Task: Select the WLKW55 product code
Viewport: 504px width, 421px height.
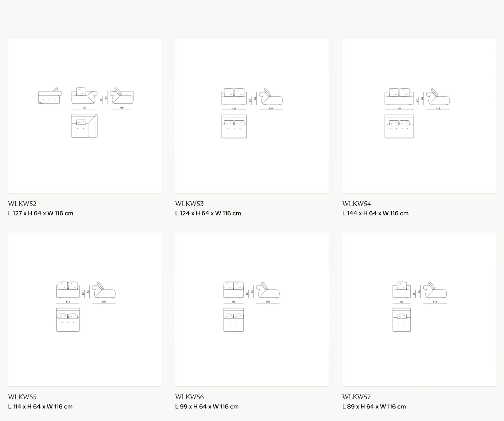Action: (x=22, y=397)
